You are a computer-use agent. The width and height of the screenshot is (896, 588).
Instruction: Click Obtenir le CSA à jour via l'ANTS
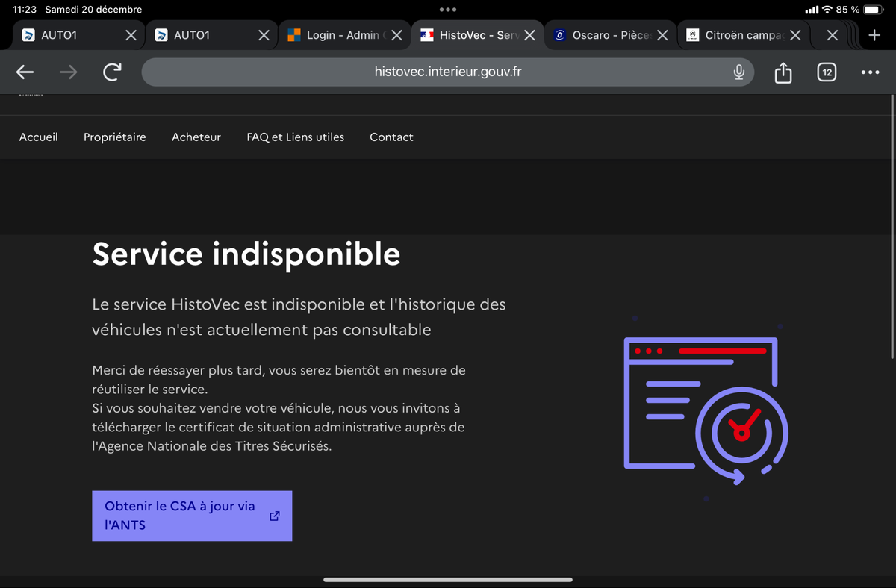click(x=192, y=516)
